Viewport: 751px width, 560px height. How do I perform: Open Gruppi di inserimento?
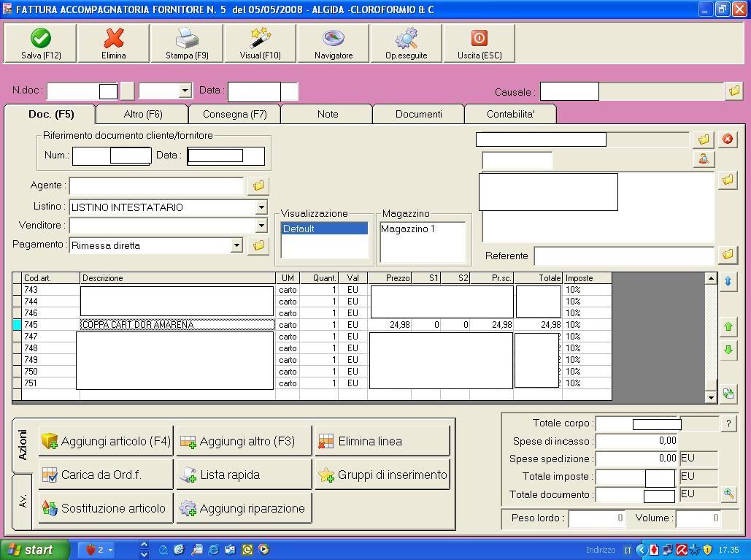coord(382,475)
